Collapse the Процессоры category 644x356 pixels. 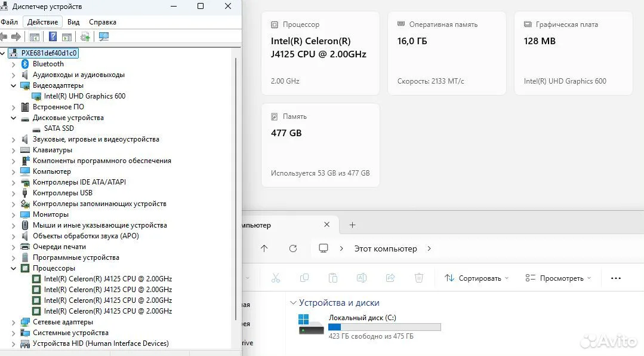(13, 268)
